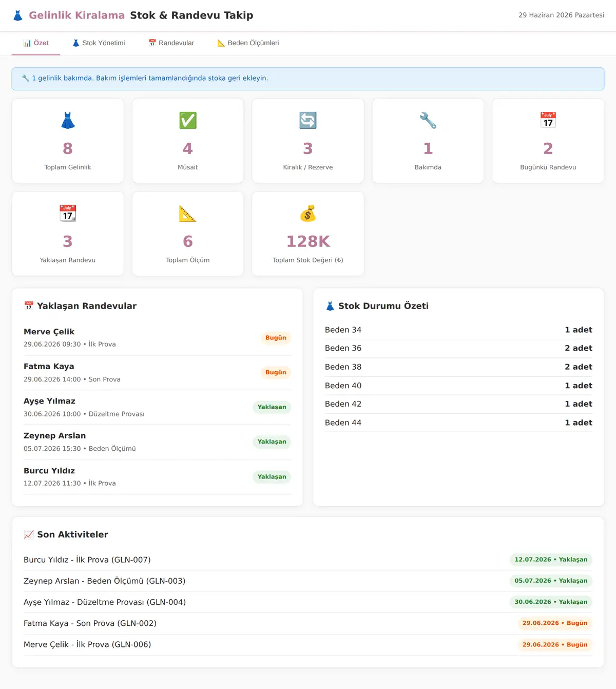The width and height of the screenshot is (616, 689).
Task: Click the 'Zeynep Arslan - Beden Ölçümü (GLN-003)' activity
Action: tap(105, 581)
